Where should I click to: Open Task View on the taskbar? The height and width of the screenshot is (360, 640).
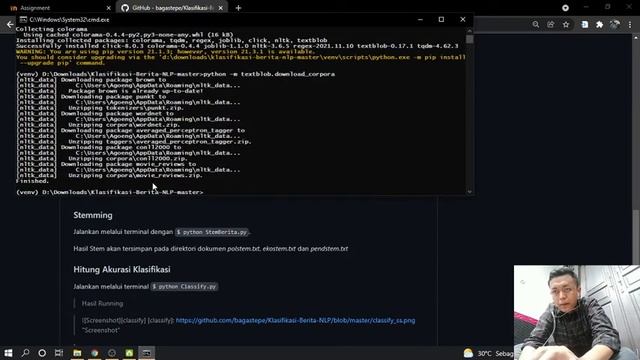point(59,353)
